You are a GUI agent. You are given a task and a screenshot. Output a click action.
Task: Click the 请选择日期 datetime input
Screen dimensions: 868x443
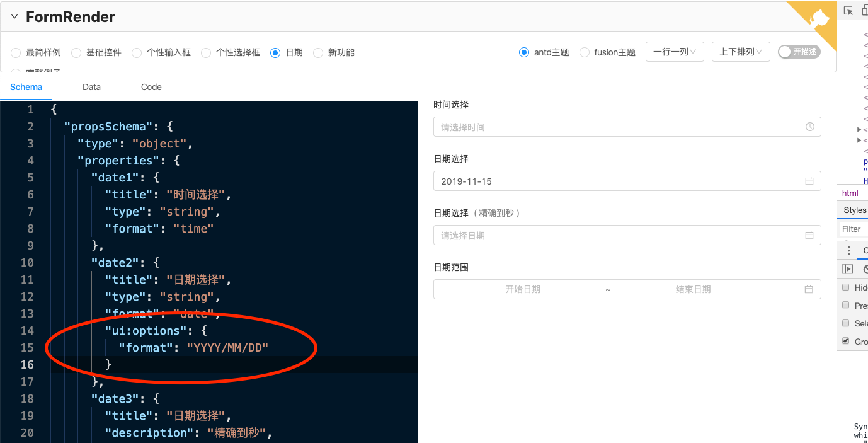tap(627, 235)
